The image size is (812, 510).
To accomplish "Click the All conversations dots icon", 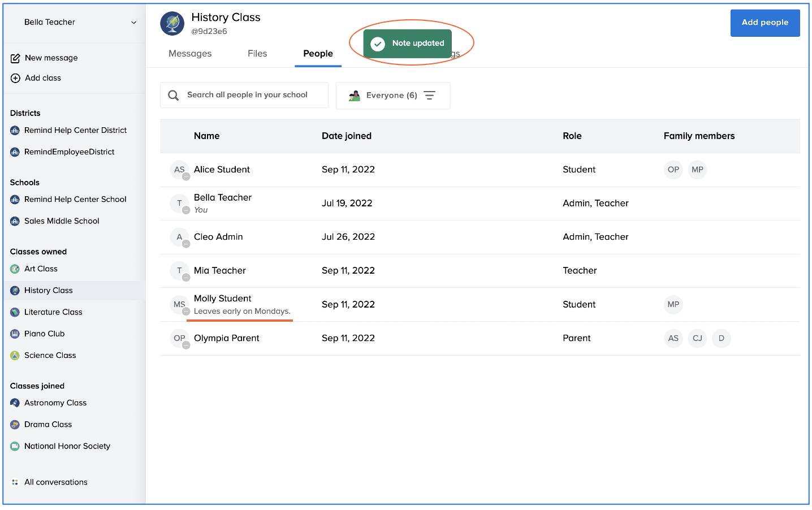I will coord(15,482).
